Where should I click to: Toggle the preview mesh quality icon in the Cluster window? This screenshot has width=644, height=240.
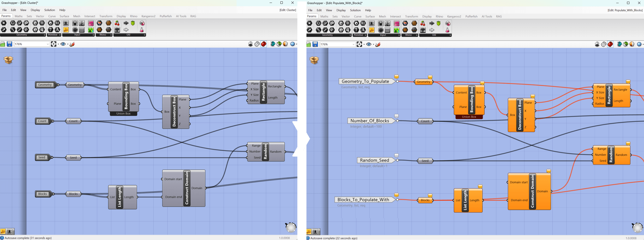click(x=293, y=44)
